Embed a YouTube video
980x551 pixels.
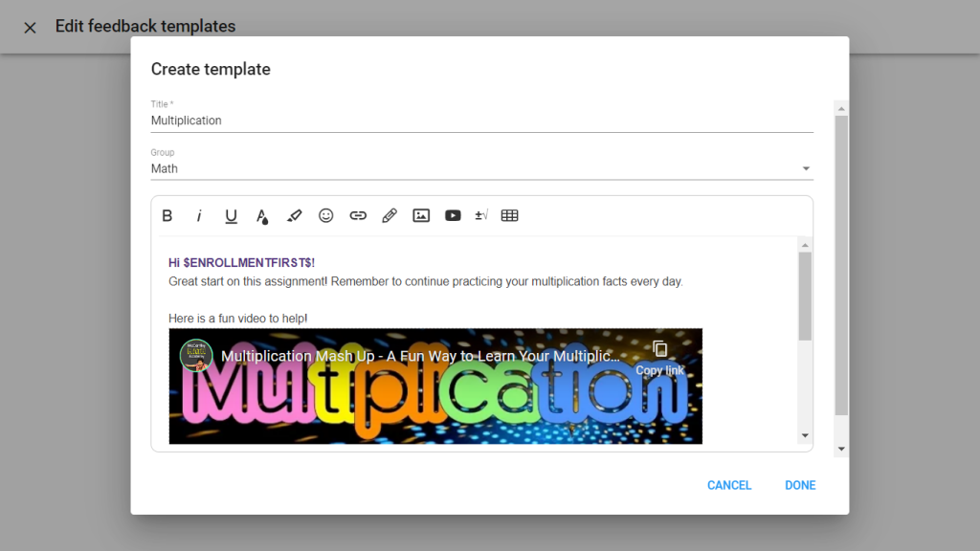[x=453, y=216]
